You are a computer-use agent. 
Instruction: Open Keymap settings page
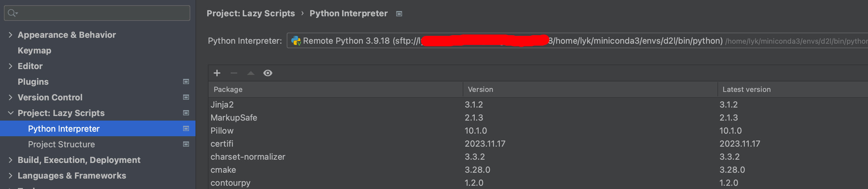click(34, 51)
